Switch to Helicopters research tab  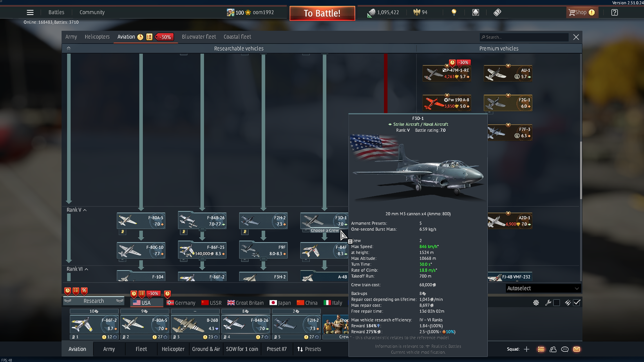tap(97, 37)
